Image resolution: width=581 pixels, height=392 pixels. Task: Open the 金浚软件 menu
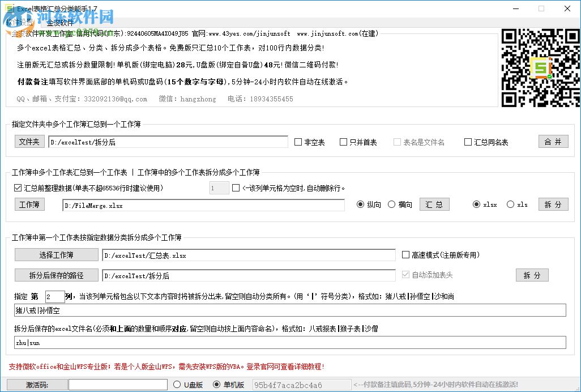59,22
